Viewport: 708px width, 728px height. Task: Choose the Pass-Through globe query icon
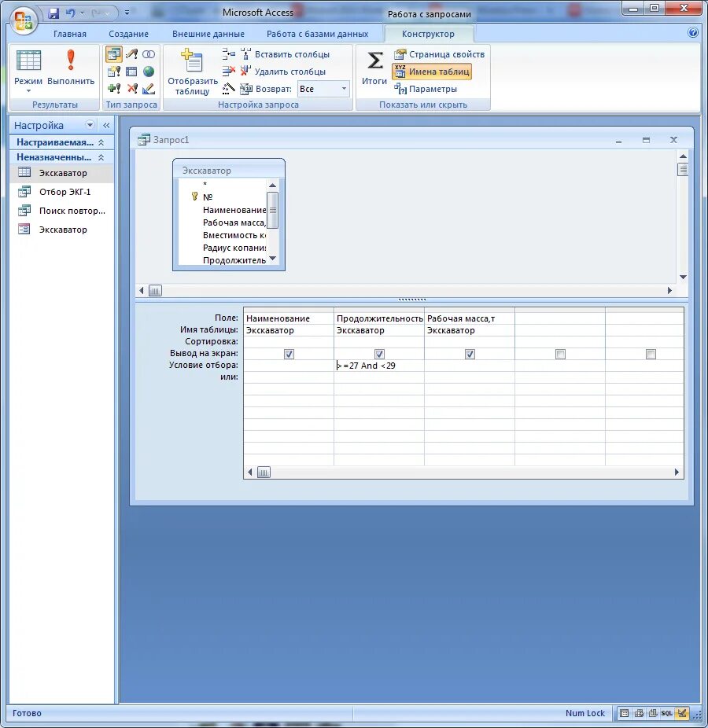[149, 72]
